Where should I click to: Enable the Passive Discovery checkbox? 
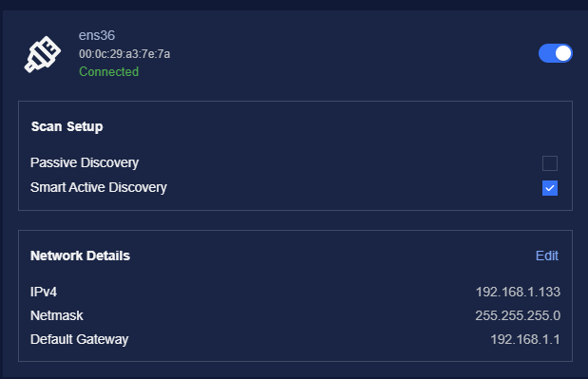click(x=550, y=163)
